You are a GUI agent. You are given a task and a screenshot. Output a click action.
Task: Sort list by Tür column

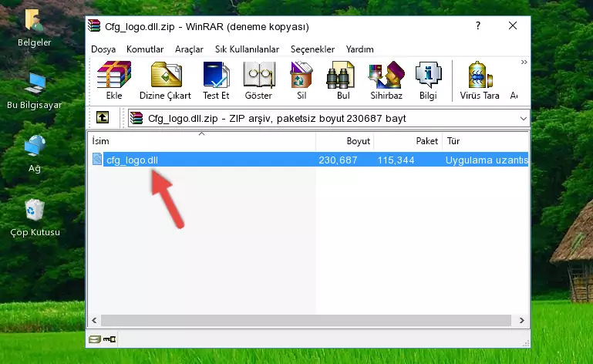coord(485,141)
